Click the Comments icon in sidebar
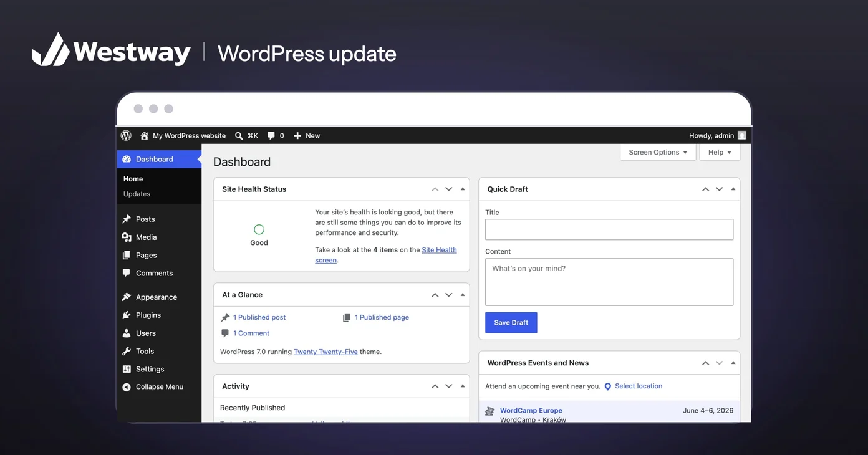Image resolution: width=868 pixels, height=455 pixels. point(127,273)
